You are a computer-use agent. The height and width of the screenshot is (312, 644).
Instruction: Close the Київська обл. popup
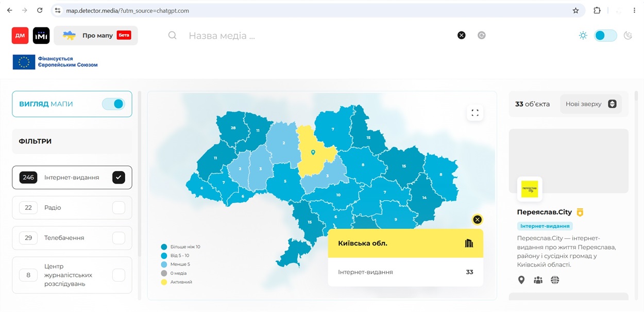(x=478, y=220)
